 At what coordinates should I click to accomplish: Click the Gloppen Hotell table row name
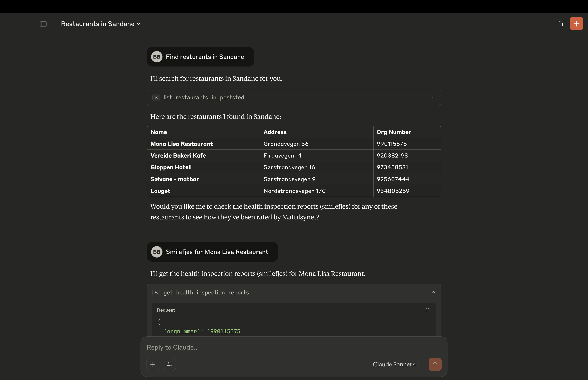[x=171, y=167]
